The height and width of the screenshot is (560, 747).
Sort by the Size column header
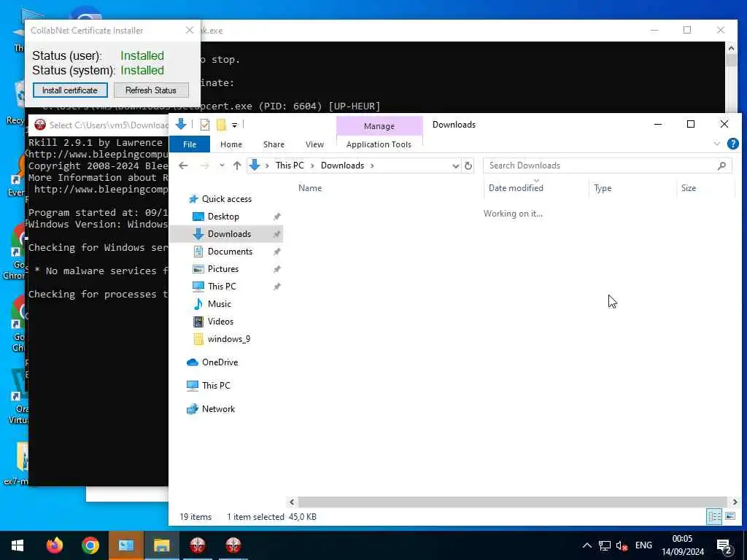coord(689,188)
